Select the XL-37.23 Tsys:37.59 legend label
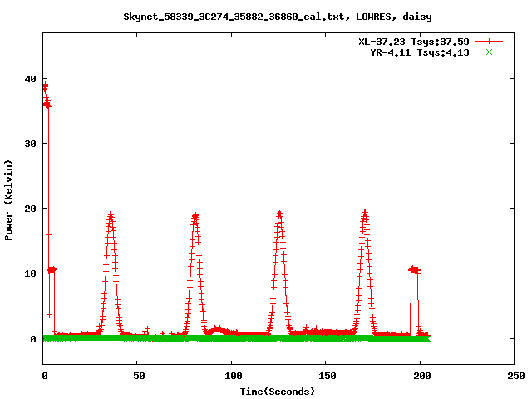Screen dimensions: 532x399 pos(414,42)
